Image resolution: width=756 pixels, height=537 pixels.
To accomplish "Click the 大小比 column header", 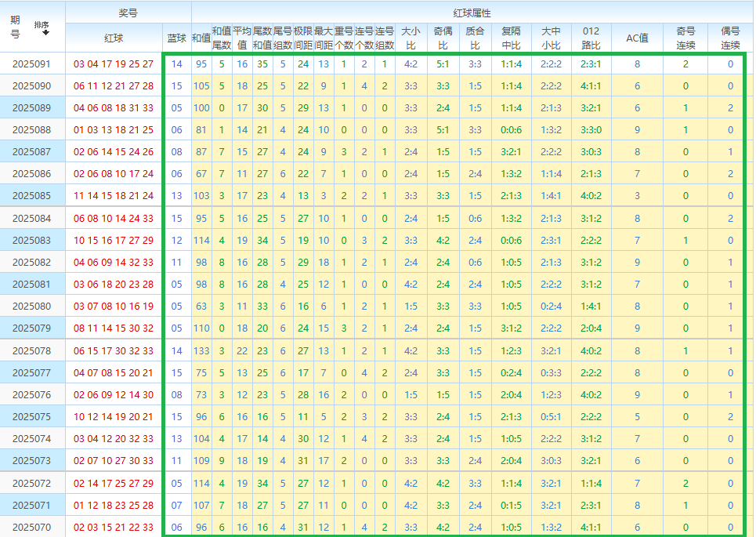I will click(x=411, y=38).
